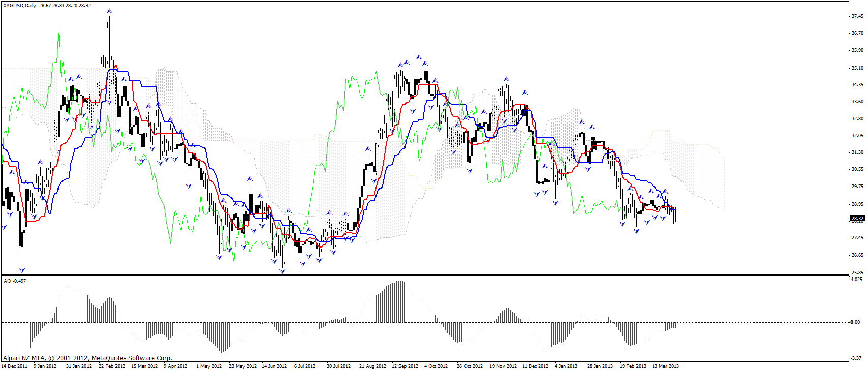The image size is (868, 370).
Task: Select the 14 Dec 2011 date on the time axis
Action: (x=15, y=366)
